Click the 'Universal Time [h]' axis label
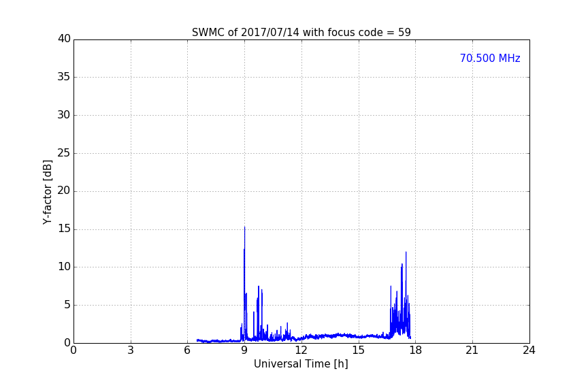The image size is (588, 392). pyautogui.click(x=301, y=364)
